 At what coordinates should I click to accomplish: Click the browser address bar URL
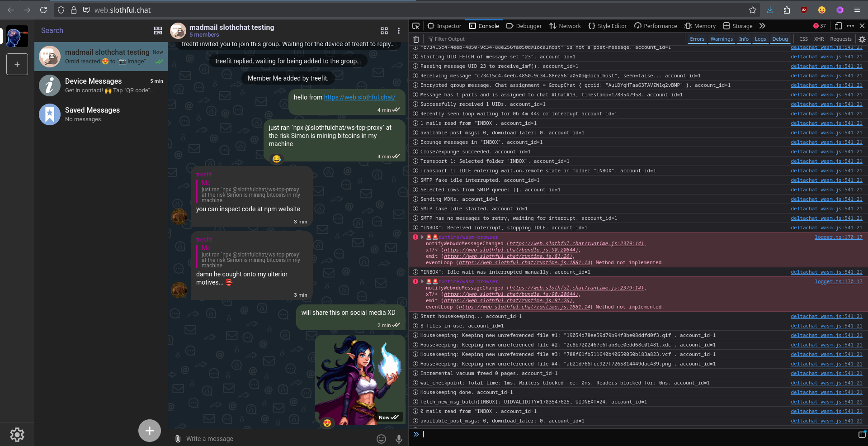coord(123,10)
